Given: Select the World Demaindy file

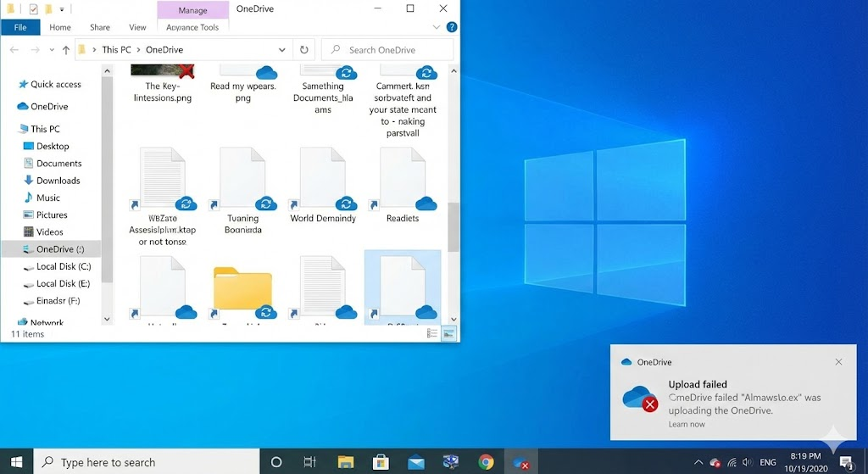Looking at the screenshot, I should tap(323, 186).
